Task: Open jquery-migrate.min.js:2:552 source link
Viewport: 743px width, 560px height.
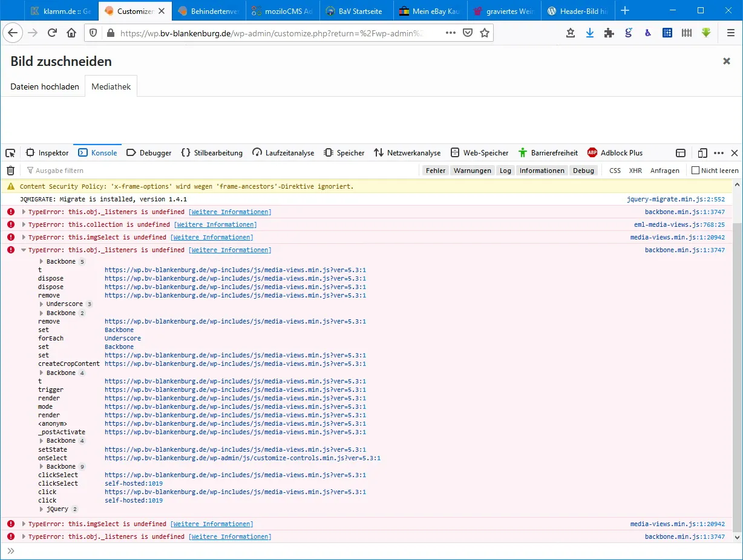Action: 676,199
